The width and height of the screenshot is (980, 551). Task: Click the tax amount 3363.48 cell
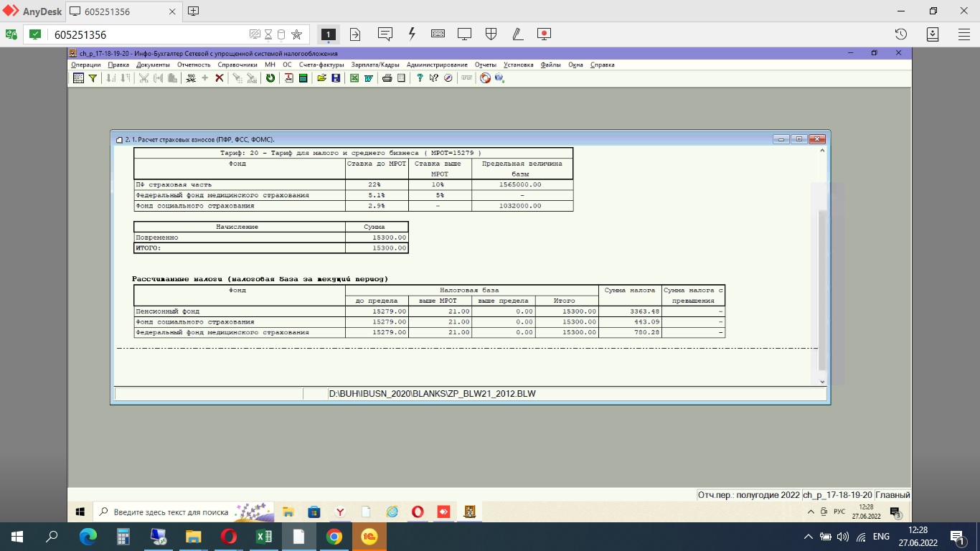pyautogui.click(x=630, y=311)
